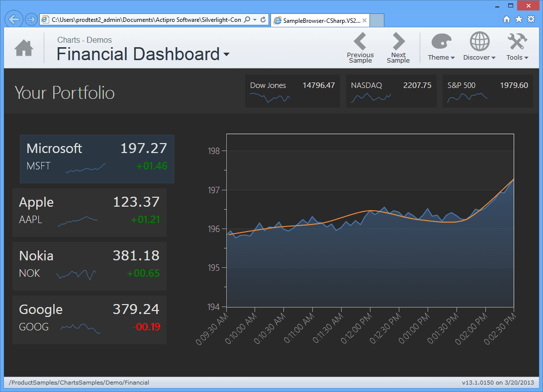Click the Google price 379.24
543x392 pixels.
tap(136, 310)
